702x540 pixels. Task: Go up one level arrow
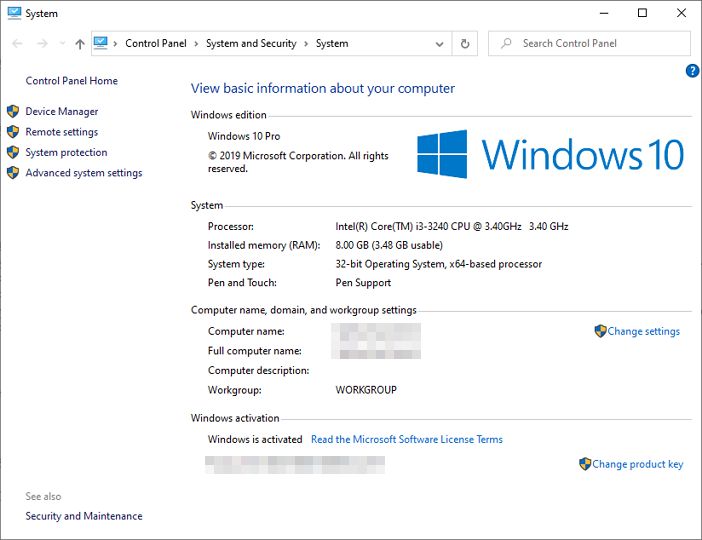(80, 43)
